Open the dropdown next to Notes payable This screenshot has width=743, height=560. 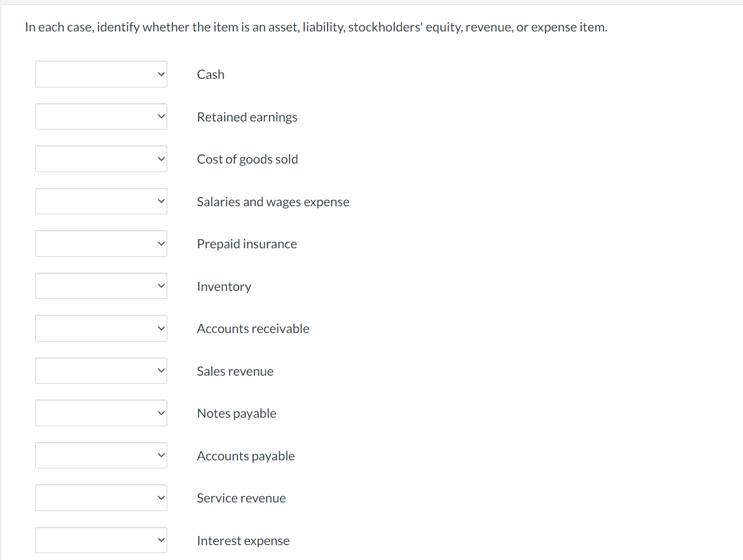coord(101,412)
